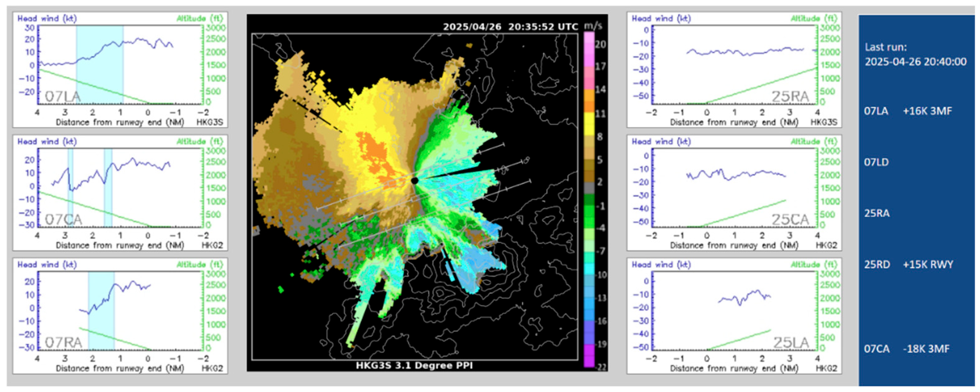Click the HKG3S 3.1 Degree PPI caption
Screen dimensions: 980x392
tap(414, 365)
